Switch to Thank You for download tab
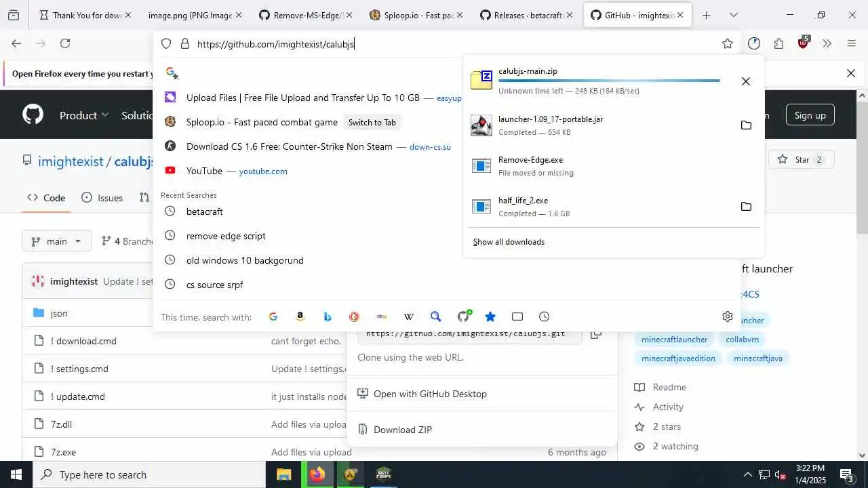The height and width of the screenshot is (488, 868). 85,15
